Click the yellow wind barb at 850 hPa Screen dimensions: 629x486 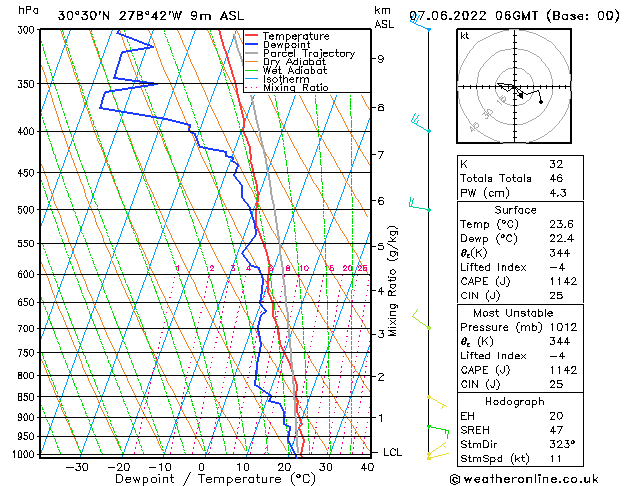coord(437,402)
